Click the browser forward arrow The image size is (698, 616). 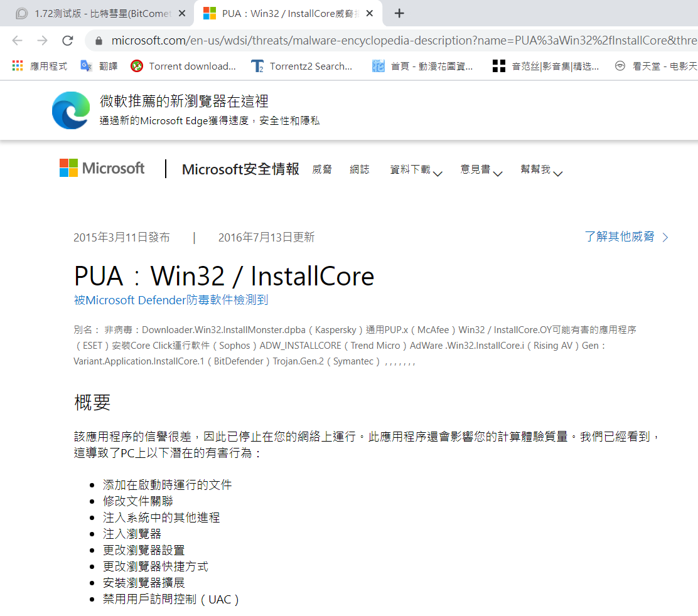point(42,41)
